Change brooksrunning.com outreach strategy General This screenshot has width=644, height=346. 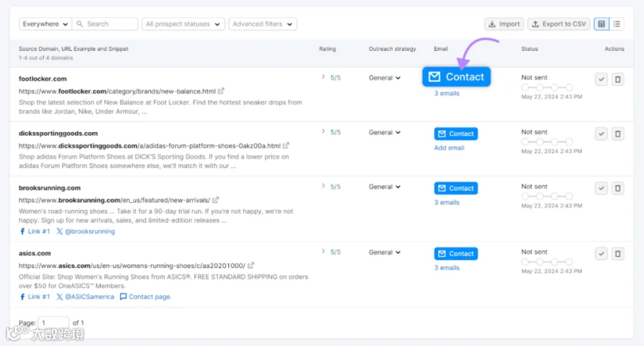[x=384, y=187]
